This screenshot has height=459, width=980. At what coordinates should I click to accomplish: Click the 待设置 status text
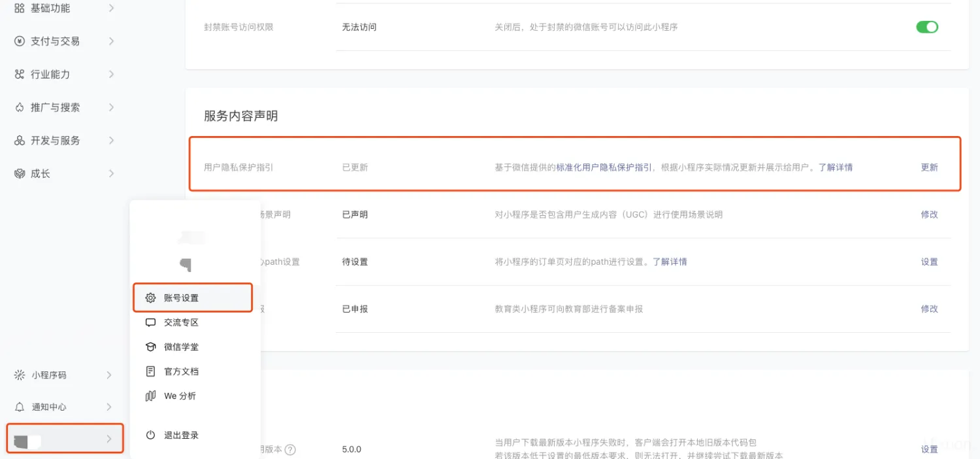pyautogui.click(x=355, y=262)
